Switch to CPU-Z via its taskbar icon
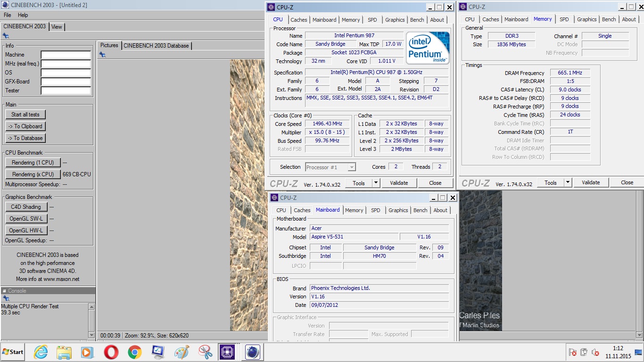Viewport: 644px width, 362px height. (228, 352)
